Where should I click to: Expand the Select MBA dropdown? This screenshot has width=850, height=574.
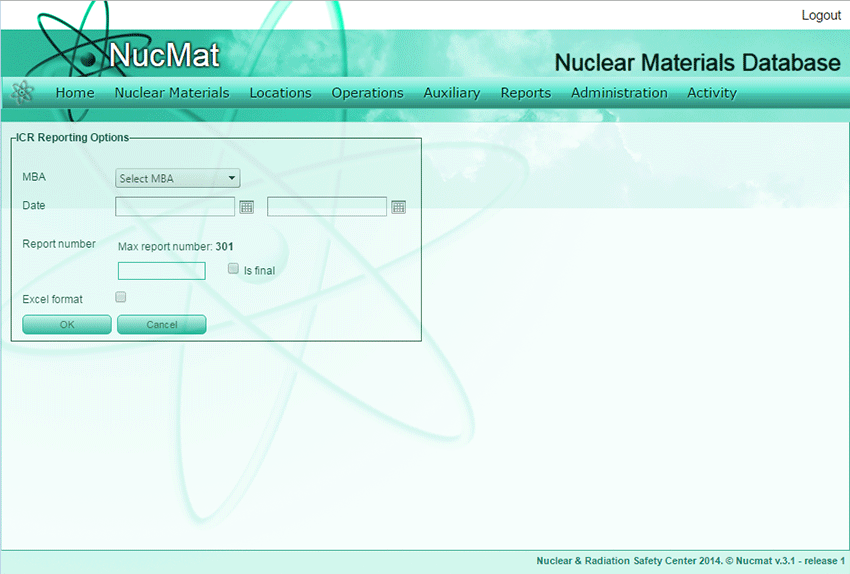click(x=178, y=179)
